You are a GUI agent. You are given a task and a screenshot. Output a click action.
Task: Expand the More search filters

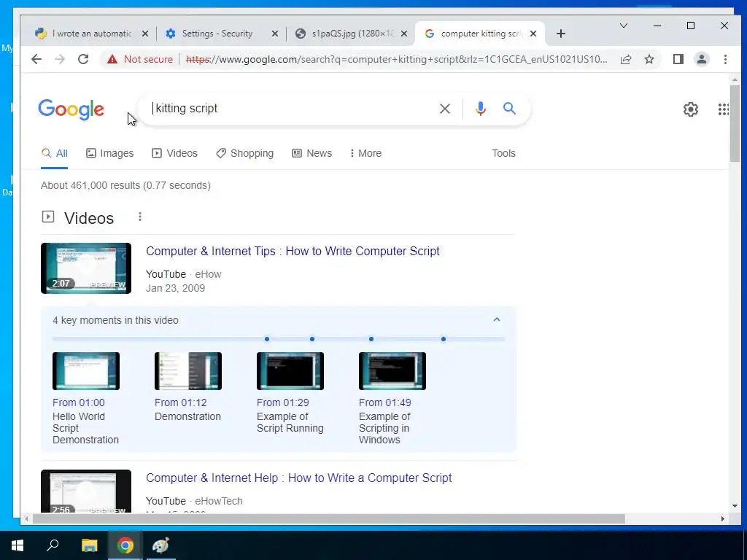tap(365, 153)
